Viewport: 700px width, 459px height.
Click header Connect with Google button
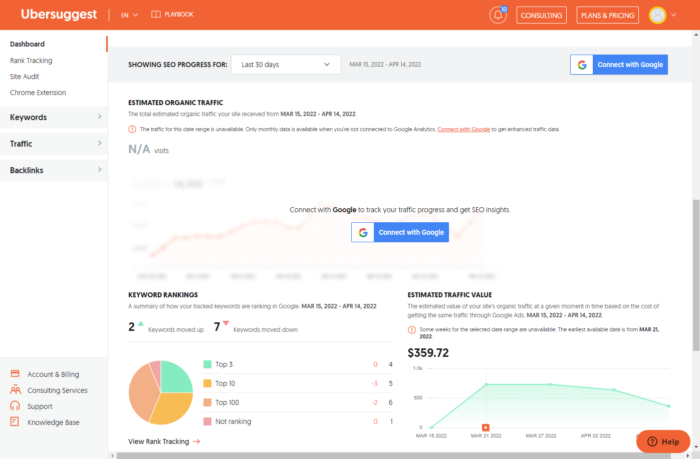click(x=619, y=65)
